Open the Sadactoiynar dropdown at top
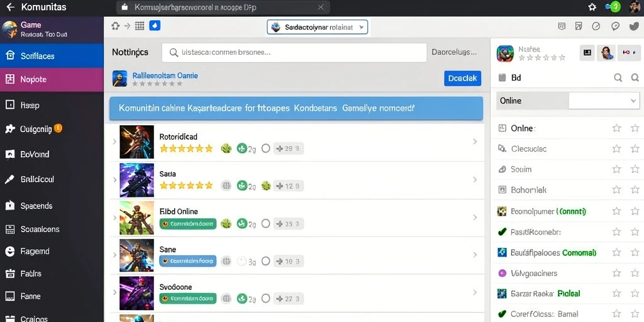The height and width of the screenshot is (322, 644). point(317,27)
